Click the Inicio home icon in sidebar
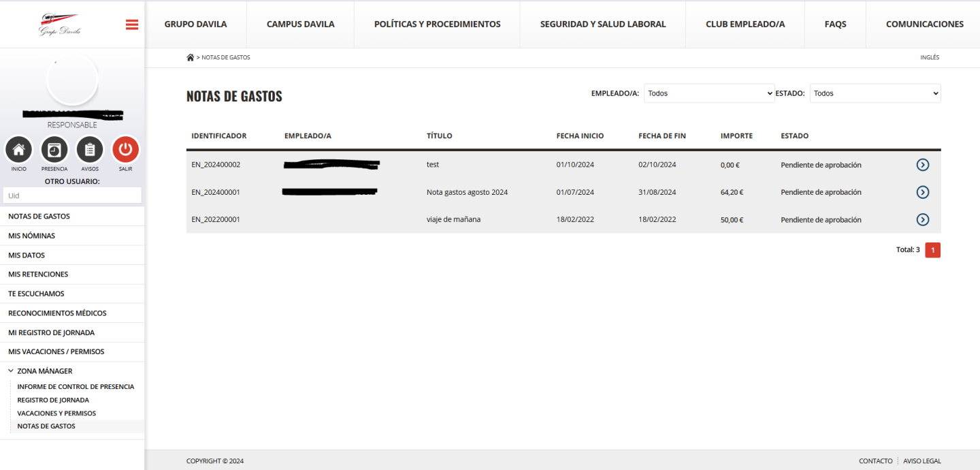The height and width of the screenshot is (470, 980). pyautogui.click(x=19, y=150)
